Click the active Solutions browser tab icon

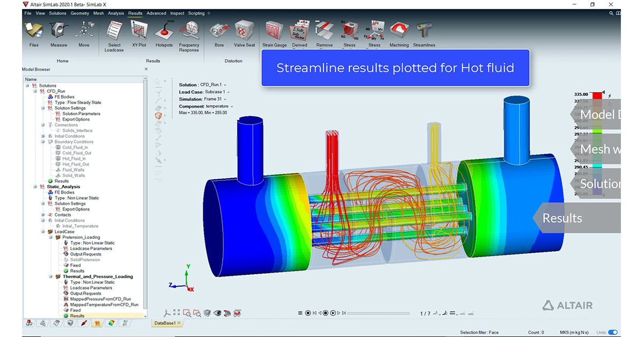point(98,323)
